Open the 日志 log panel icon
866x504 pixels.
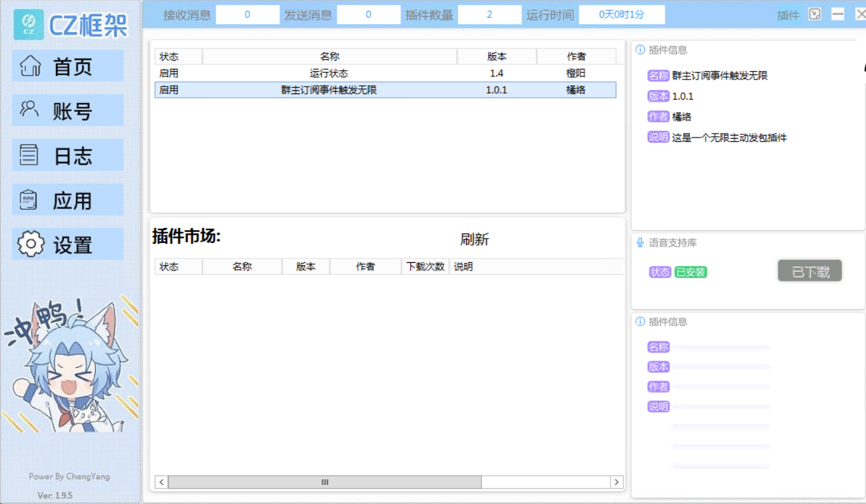click(x=29, y=155)
